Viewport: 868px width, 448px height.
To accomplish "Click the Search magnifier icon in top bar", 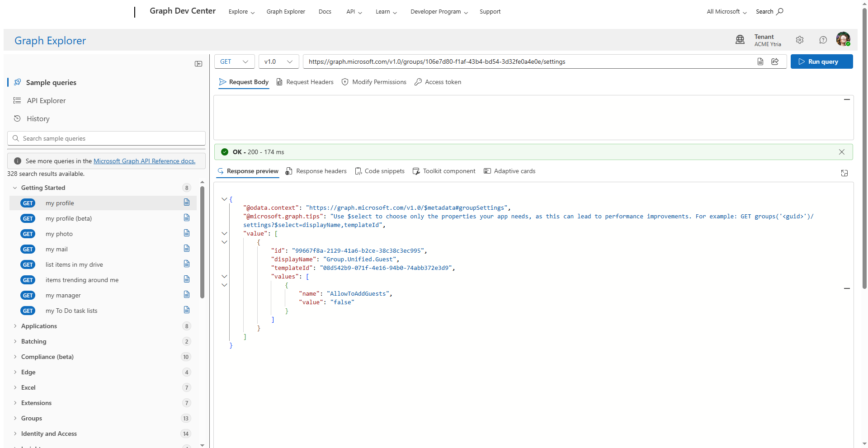I will pyautogui.click(x=780, y=11).
